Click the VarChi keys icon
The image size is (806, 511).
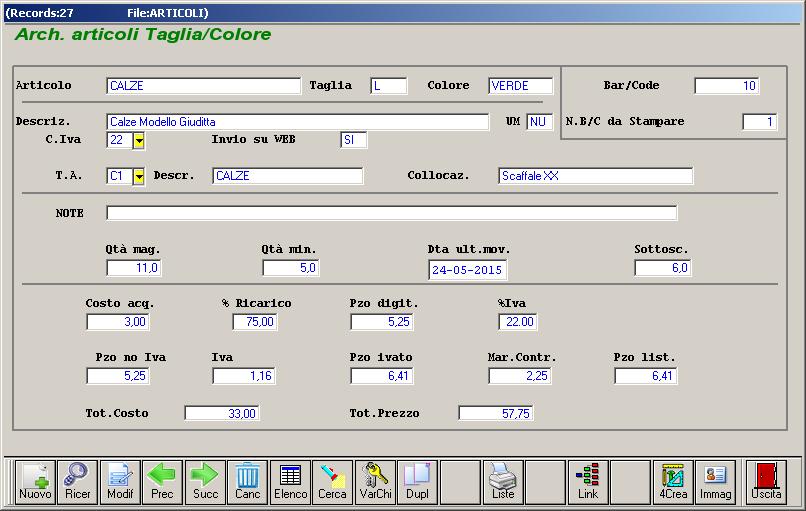375,482
